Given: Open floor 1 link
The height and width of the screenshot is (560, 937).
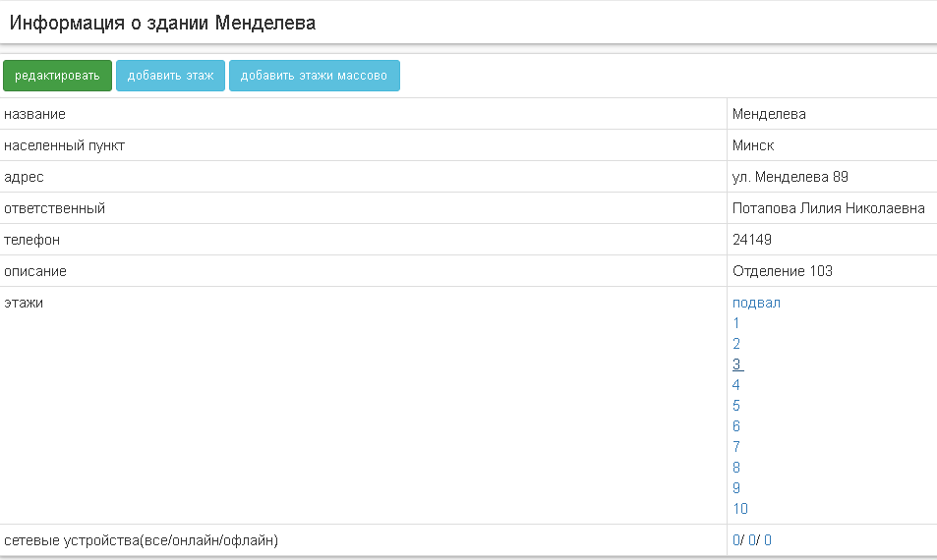Looking at the screenshot, I should coord(736,323).
